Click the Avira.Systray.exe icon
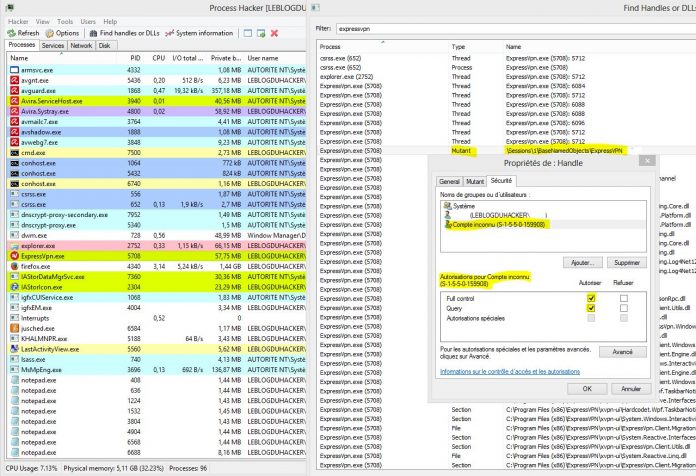Image resolution: width=696 pixels, height=476 pixels. coord(14,111)
